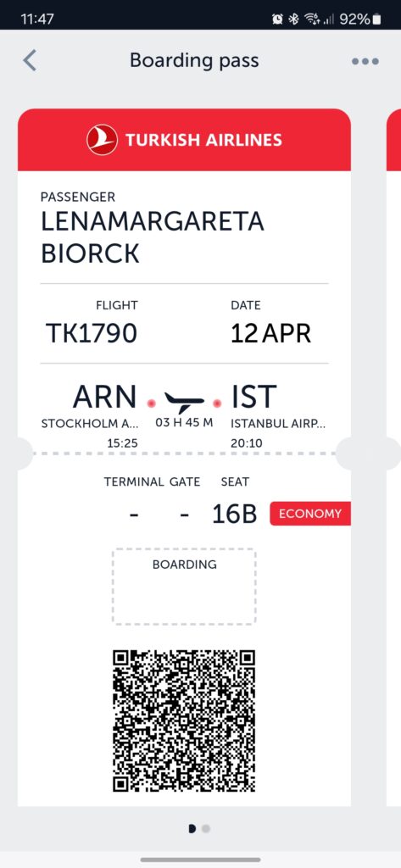This screenshot has height=868, width=401.
Task: Tap the boarding pass QR code
Action: pyautogui.click(x=184, y=721)
